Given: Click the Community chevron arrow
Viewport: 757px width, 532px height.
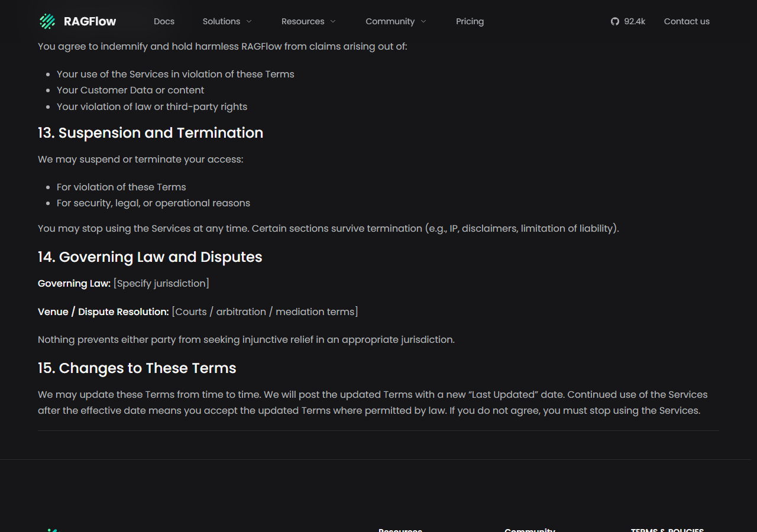Looking at the screenshot, I should [423, 21].
